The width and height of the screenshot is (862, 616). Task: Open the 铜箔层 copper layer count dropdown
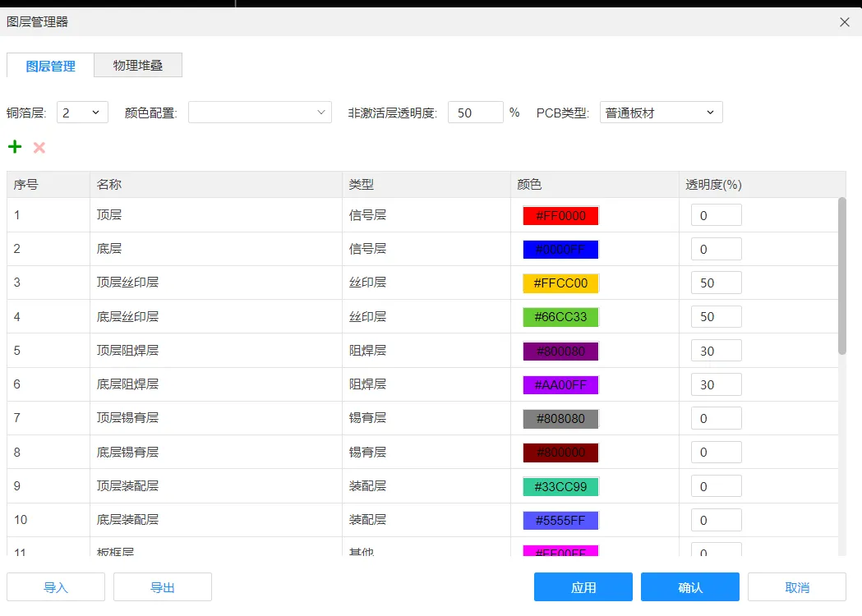tap(82, 113)
